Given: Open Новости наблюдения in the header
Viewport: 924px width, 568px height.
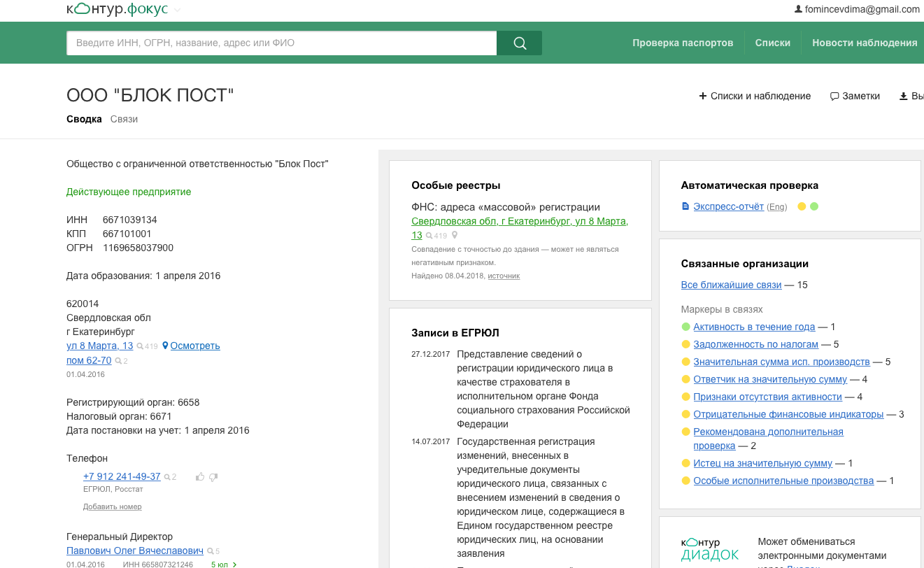Looking at the screenshot, I should [865, 43].
